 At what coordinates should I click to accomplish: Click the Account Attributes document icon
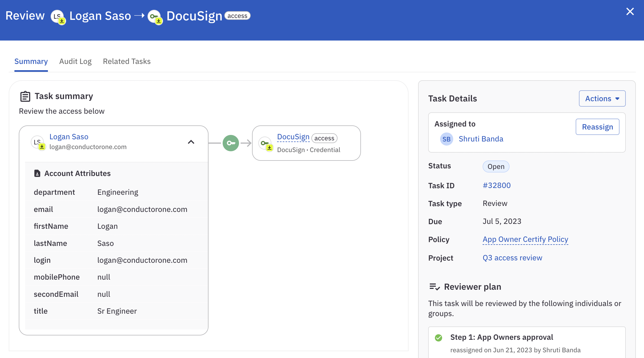pyautogui.click(x=37, y=173)
